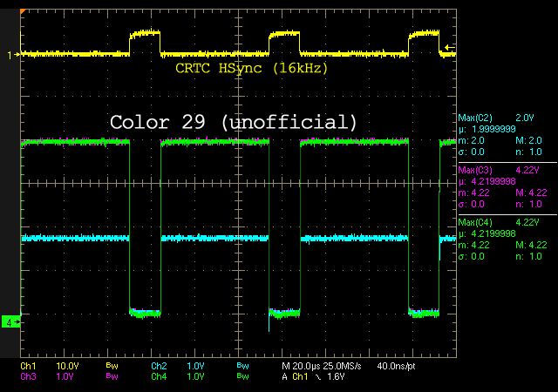Click the green C4 mean value 4.2199998
Image resolution: width=558 pixels, height=392 pixels.
pyautogui.click(x=493, y=233)
